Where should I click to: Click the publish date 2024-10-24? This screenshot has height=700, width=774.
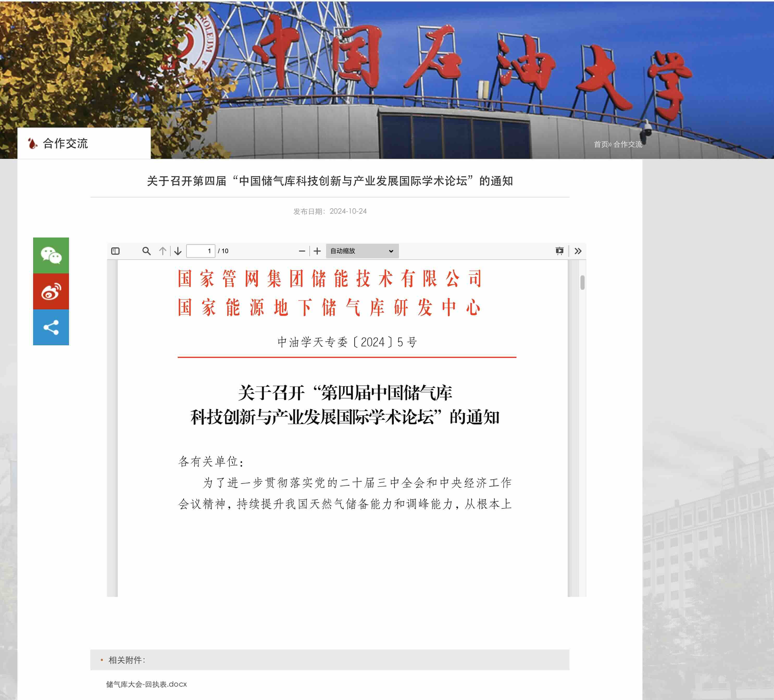(348, 211)
